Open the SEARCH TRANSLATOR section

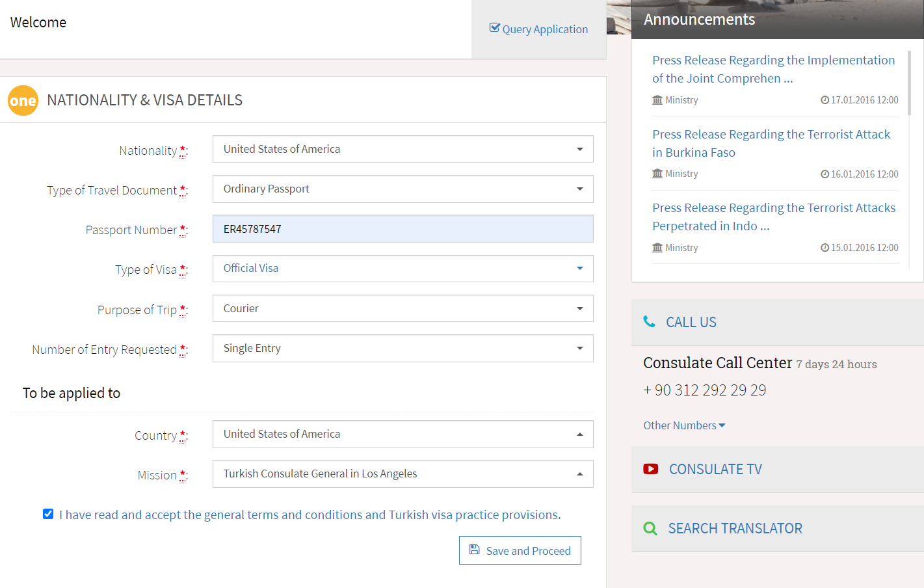[x=777, y=528]
